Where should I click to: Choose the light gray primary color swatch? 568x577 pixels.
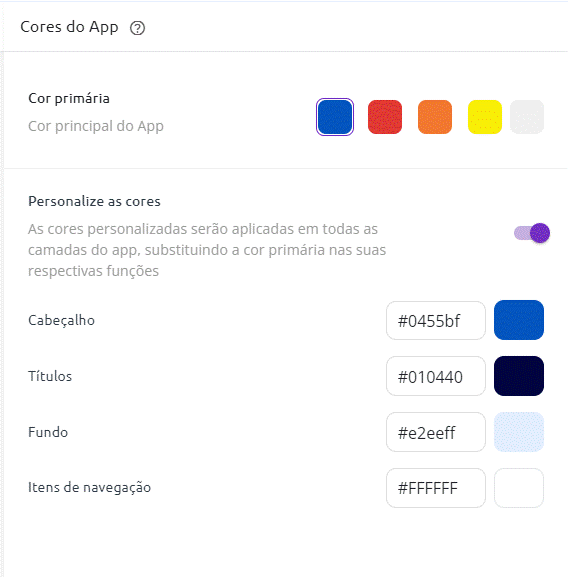(527, 117)
